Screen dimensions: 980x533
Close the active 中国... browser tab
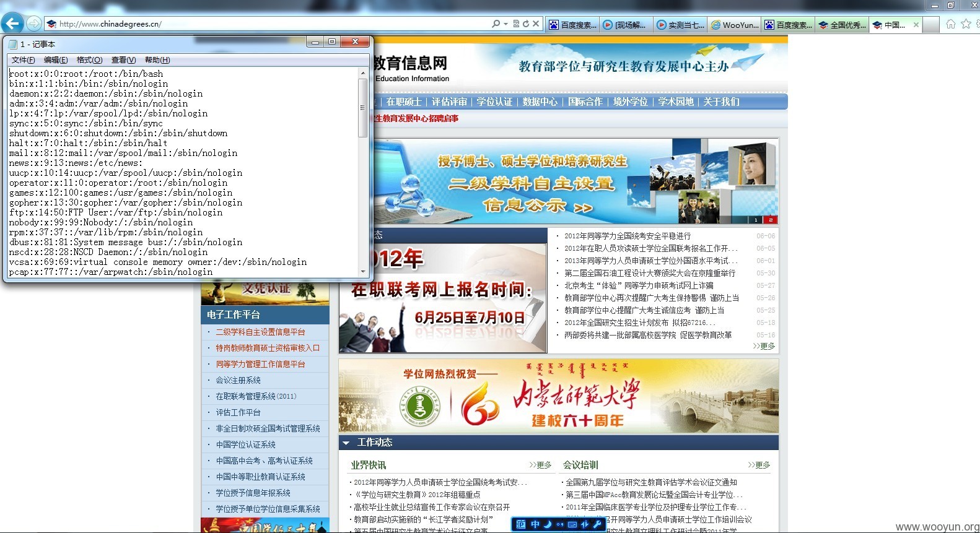[916, 25]
